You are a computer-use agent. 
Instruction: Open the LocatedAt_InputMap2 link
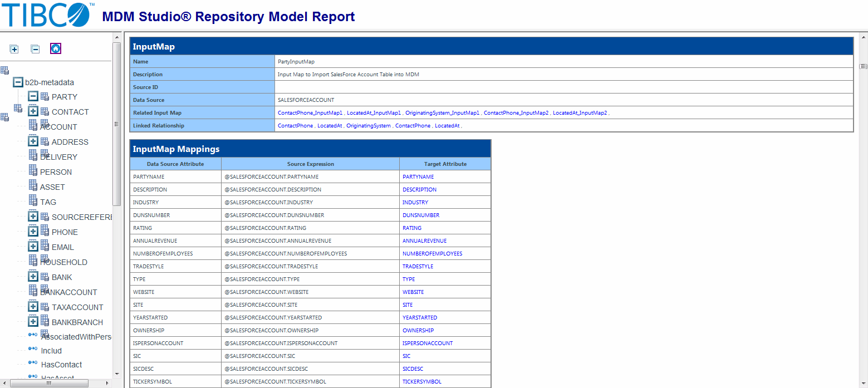tap(580, 113)
